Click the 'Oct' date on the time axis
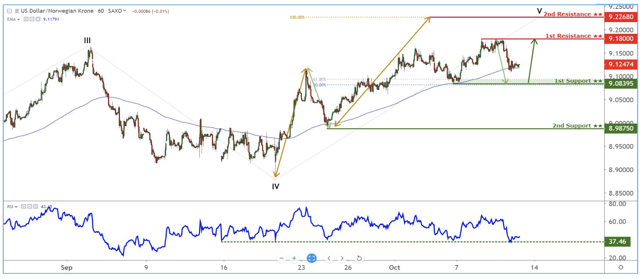Viewport: 644px width, 279px height. [394, 267]
